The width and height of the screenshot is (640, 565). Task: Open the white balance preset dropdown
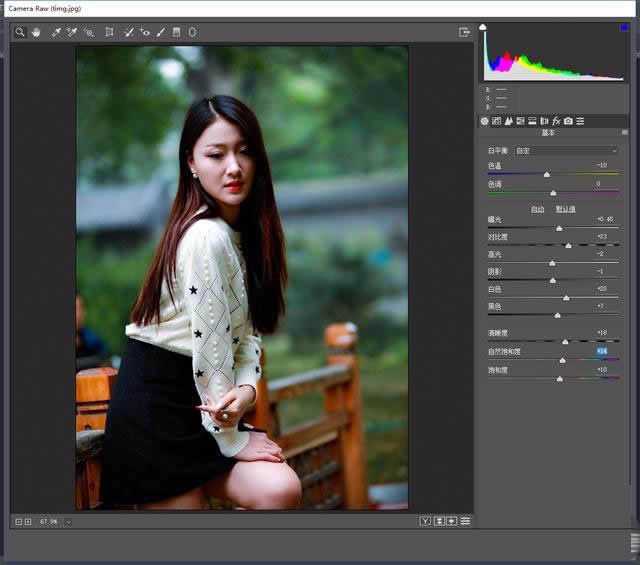[x=566, y=150]
